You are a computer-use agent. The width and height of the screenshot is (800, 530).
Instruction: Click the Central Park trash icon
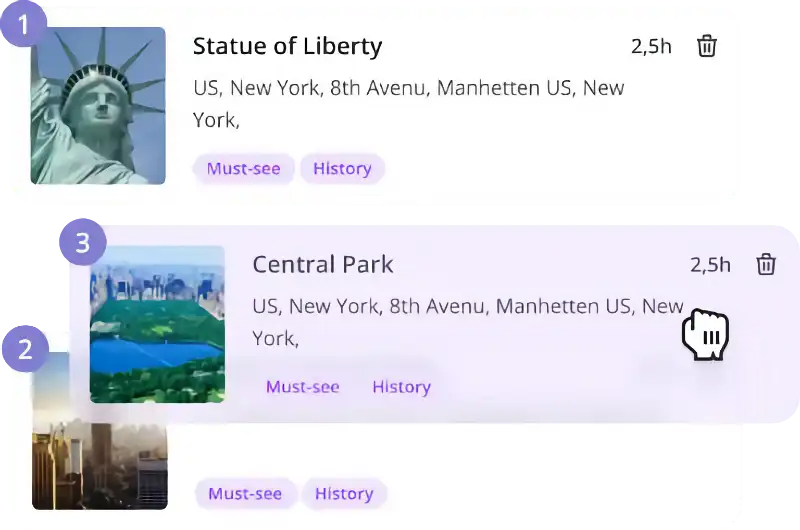coord(766,264)
